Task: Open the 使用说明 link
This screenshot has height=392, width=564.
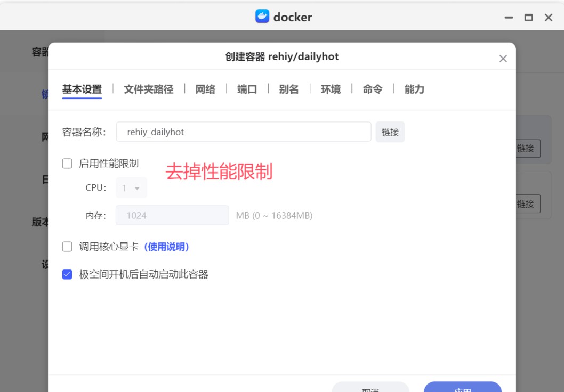Action: (166, 247)
